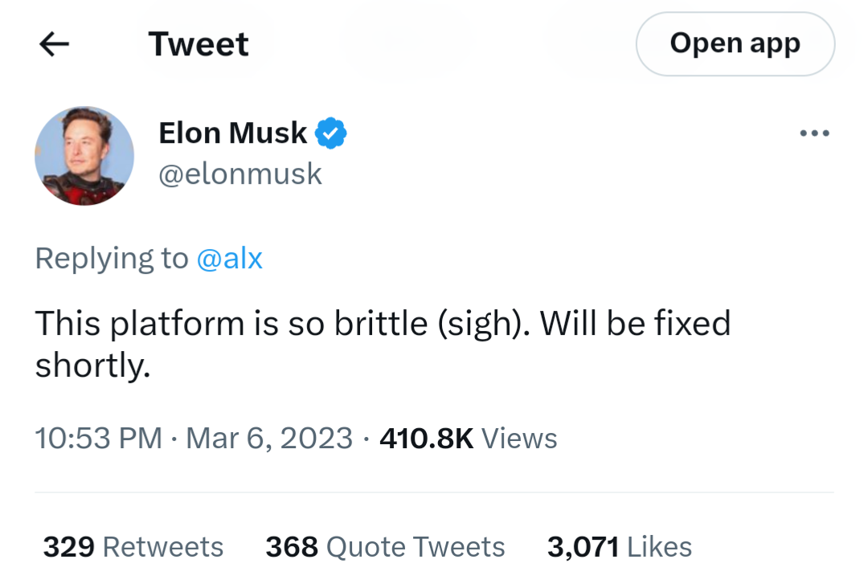Click the Mar 6, 2023 date
Screen dimensions: 868x588
point(269,439)
